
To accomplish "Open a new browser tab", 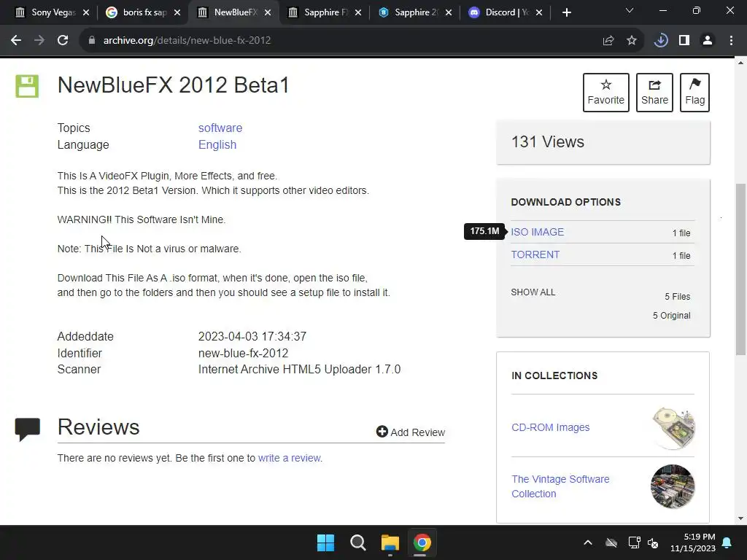I will pos(566,13).
